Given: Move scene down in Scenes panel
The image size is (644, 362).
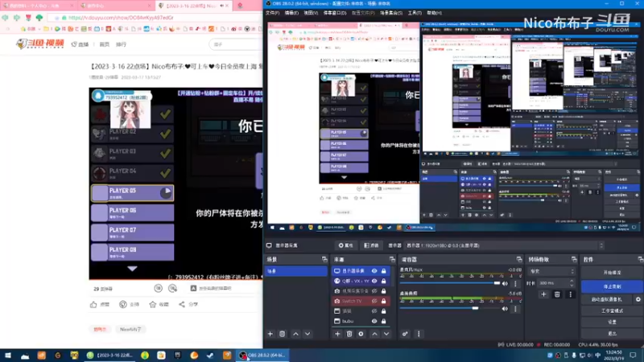Looking at the screenshot, I should (x=308, y=334).
